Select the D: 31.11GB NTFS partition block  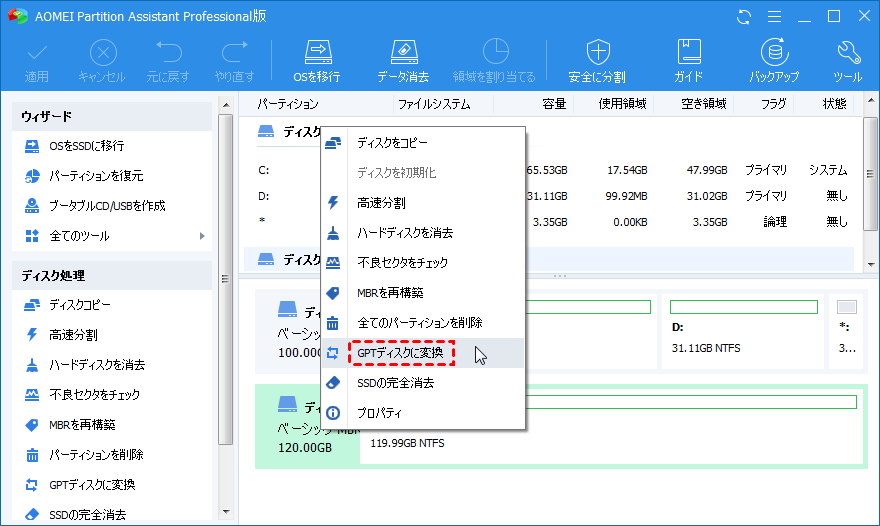[743, 331]
